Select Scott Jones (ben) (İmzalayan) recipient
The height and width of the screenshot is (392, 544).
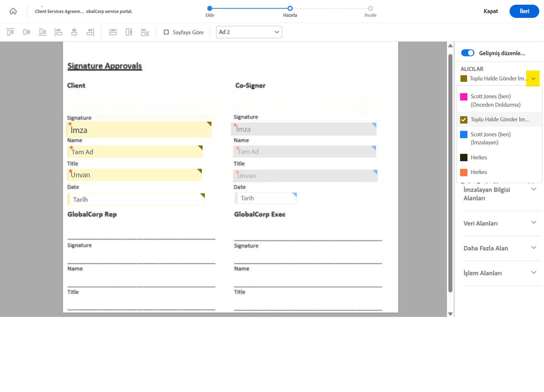coord(490,138)
